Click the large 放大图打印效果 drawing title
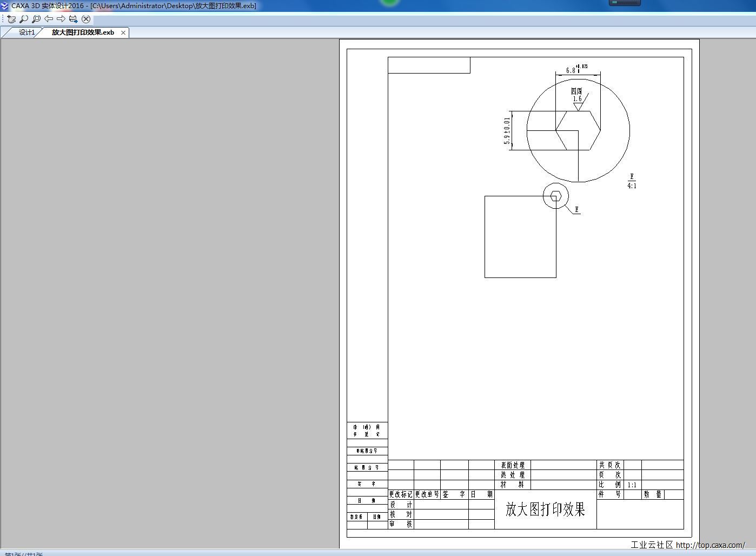Image resolution: width=756 pixels, height=556 pixels. point(545,509)
